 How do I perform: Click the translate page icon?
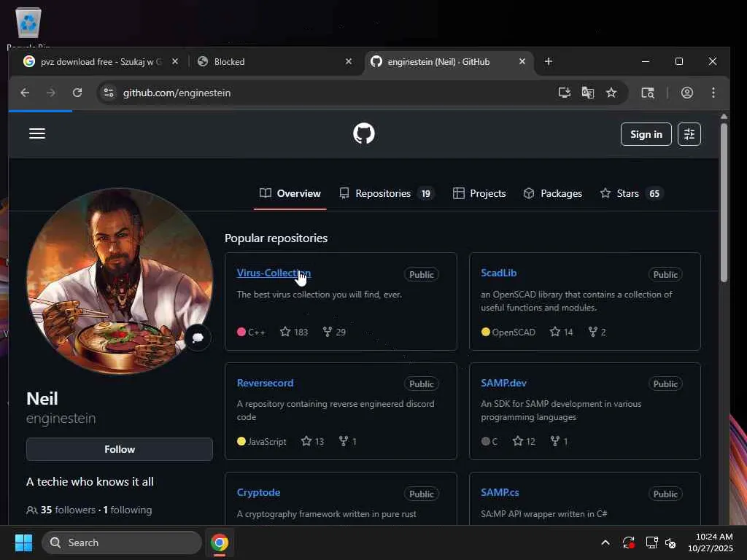(x=588, y=93)
